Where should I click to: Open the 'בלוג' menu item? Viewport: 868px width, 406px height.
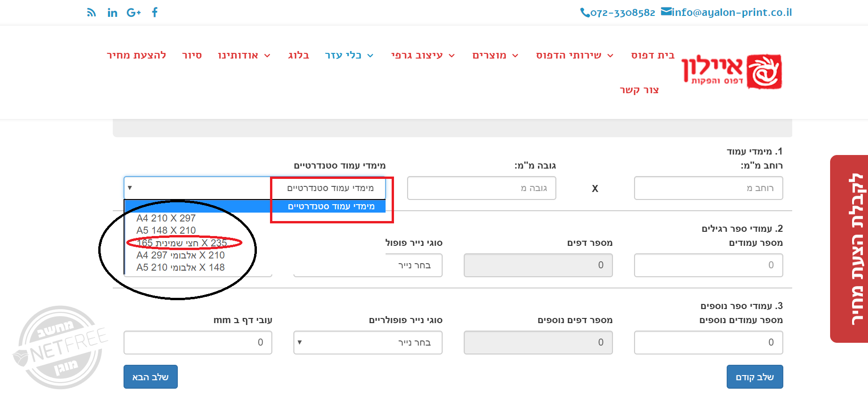(x=299, y=55)
